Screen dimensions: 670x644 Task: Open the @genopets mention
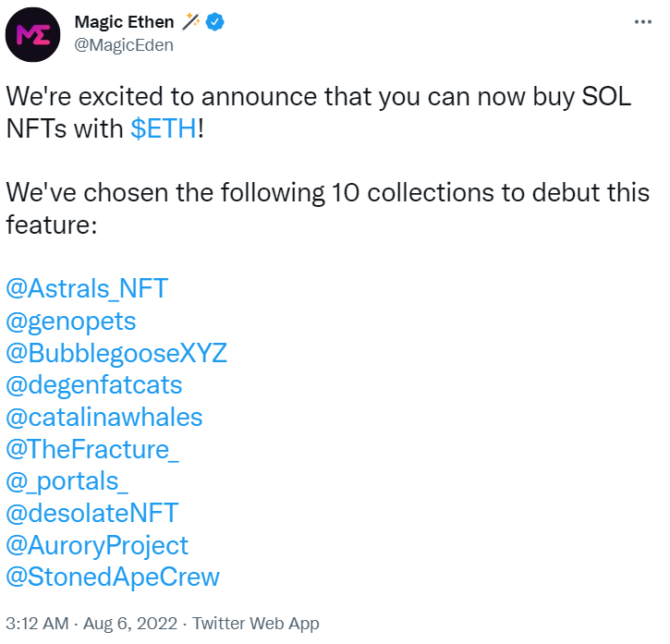pos(71,321)
